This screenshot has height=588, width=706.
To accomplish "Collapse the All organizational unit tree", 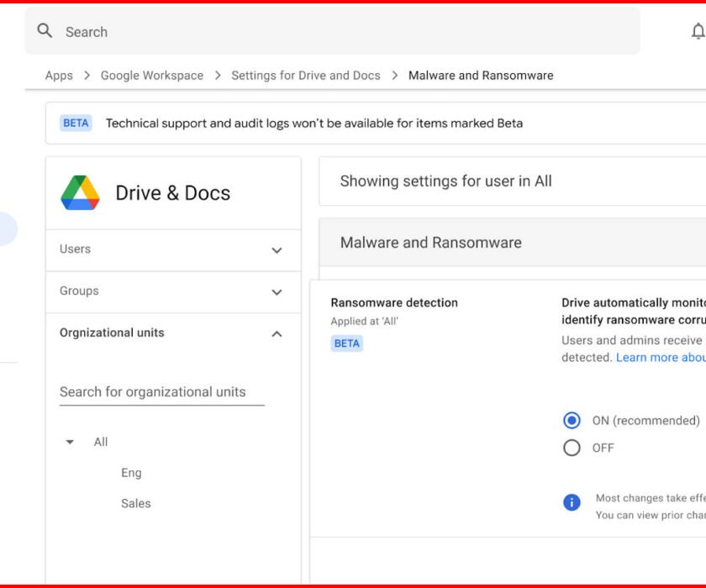I will 70,442.
